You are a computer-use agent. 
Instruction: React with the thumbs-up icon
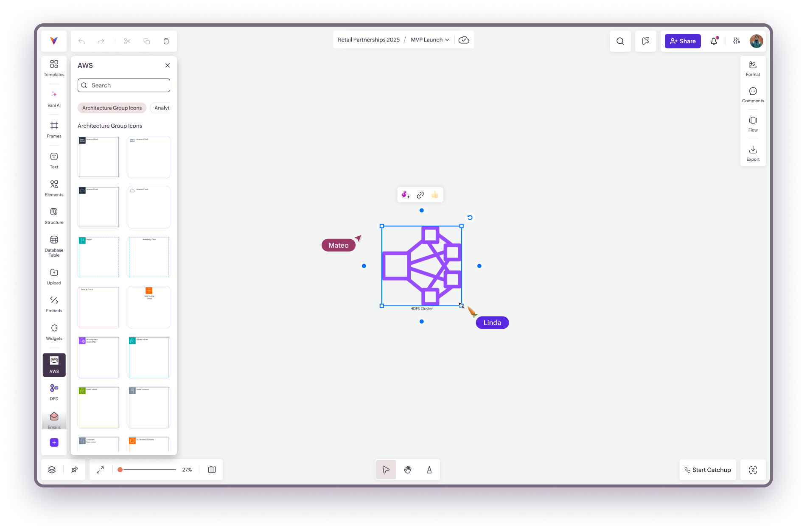(435, 195)
